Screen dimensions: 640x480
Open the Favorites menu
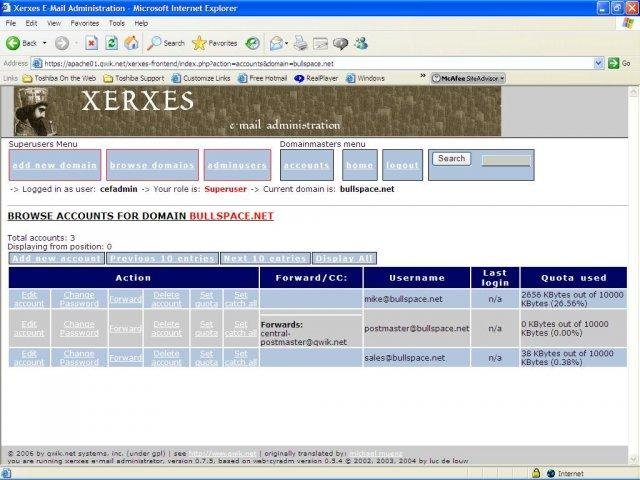click(84, 23)
